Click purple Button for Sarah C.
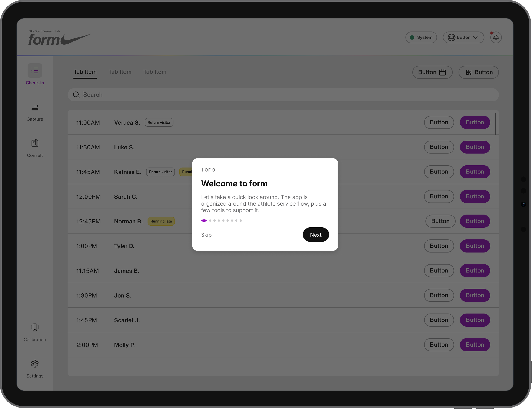This screenshot has width=532, height=409. click(475, 196)
